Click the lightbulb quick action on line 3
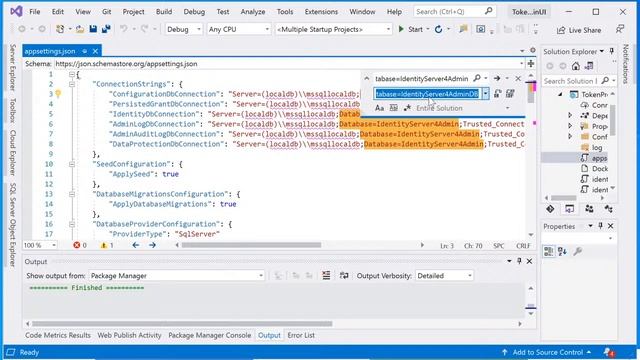The width and height of the screenshot is (640, 360). [x=58, y=94]
